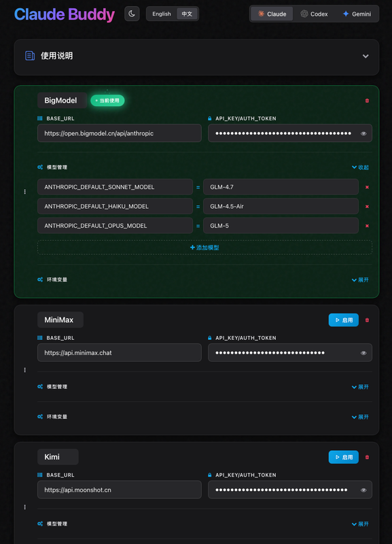Click the ANTHROPIC_DEFAULT_OPUS_MODEL key field
392x544 pixels.
click(x=115, y=226)
